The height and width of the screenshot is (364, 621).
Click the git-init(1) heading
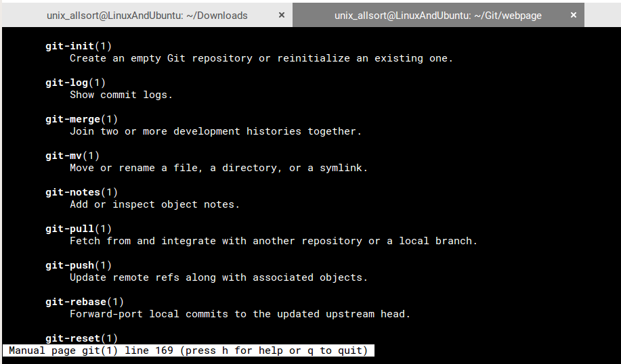79,46
